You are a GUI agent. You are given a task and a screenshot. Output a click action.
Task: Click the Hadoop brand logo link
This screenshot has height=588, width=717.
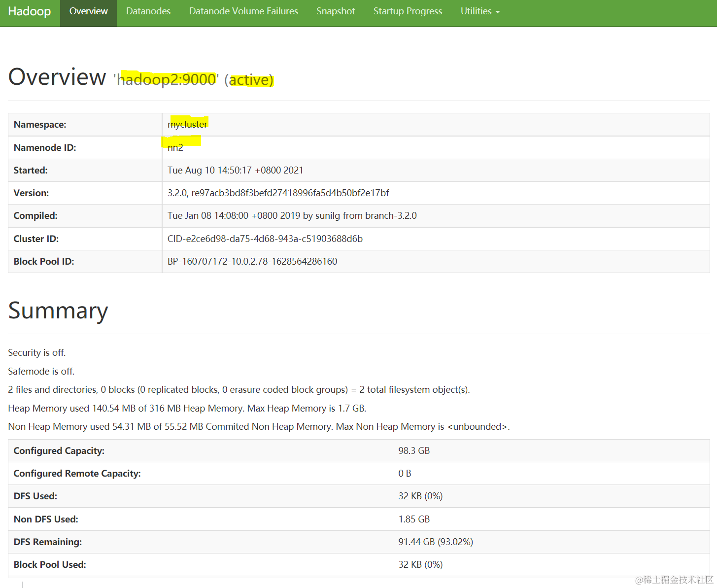(x=30, y=11)
